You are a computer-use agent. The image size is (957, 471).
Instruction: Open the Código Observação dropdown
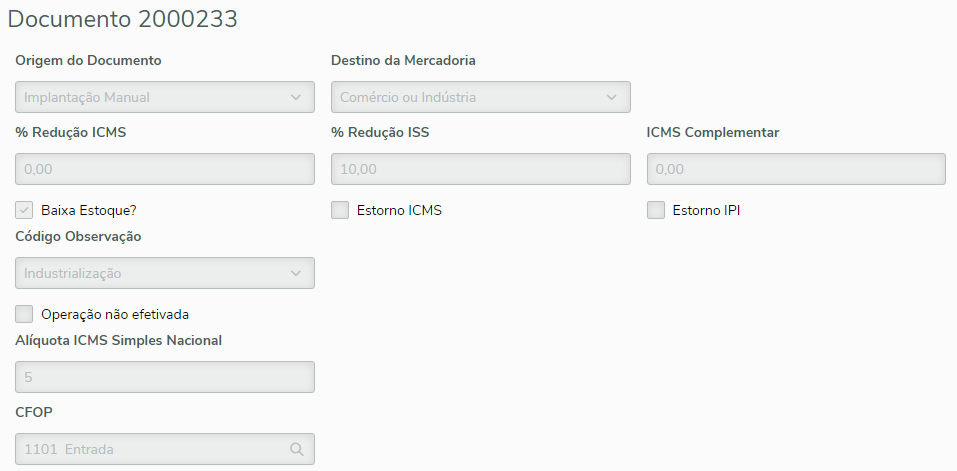tap(165, 273)
